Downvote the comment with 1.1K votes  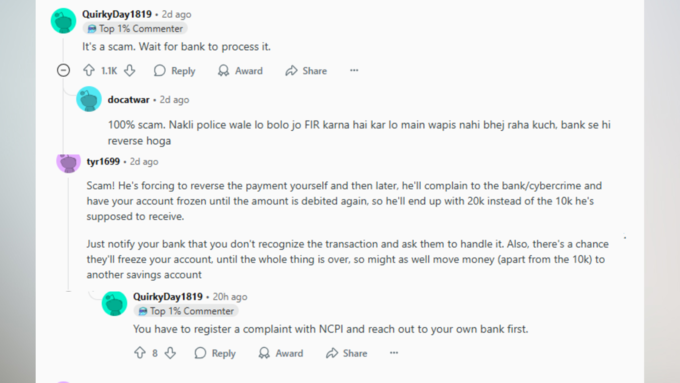point(130,70)
